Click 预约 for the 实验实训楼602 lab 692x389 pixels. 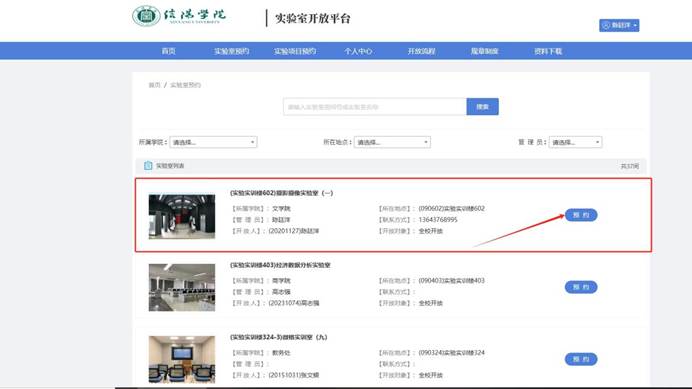(581, 215)
